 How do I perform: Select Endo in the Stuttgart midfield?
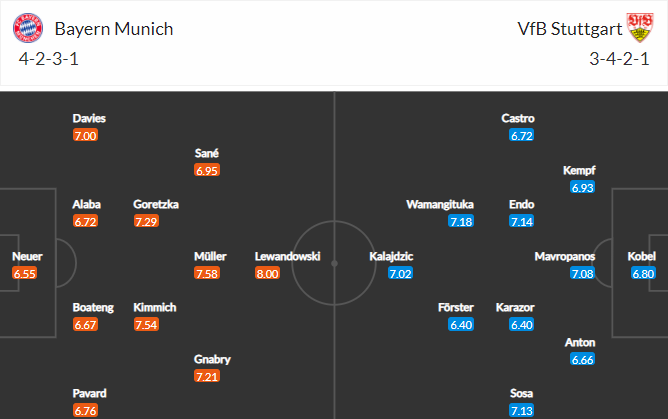pyautogui.click(x=521, y=204)
